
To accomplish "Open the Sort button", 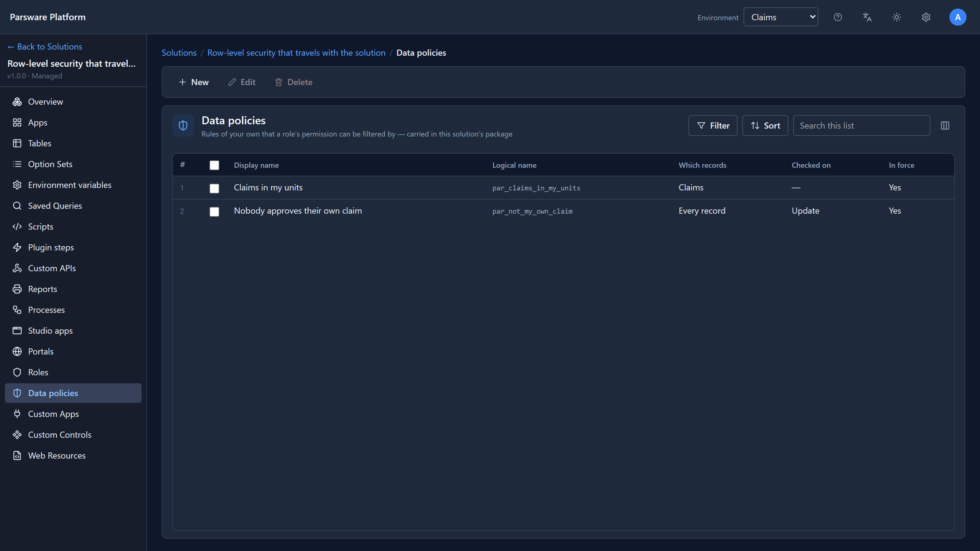I will pyautogui.click(x=765, y=126).
